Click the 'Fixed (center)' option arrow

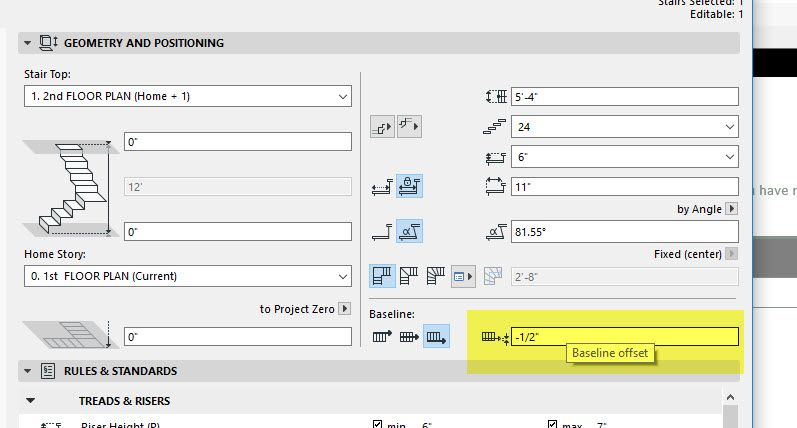pos(731,254)
